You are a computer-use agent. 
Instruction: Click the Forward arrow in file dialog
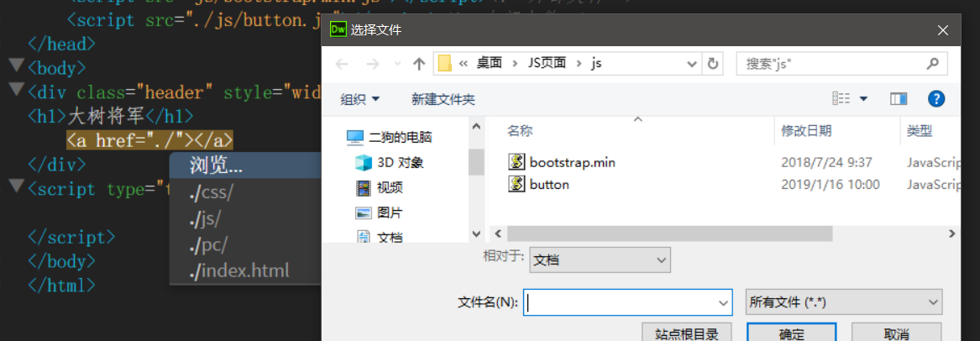373,64
